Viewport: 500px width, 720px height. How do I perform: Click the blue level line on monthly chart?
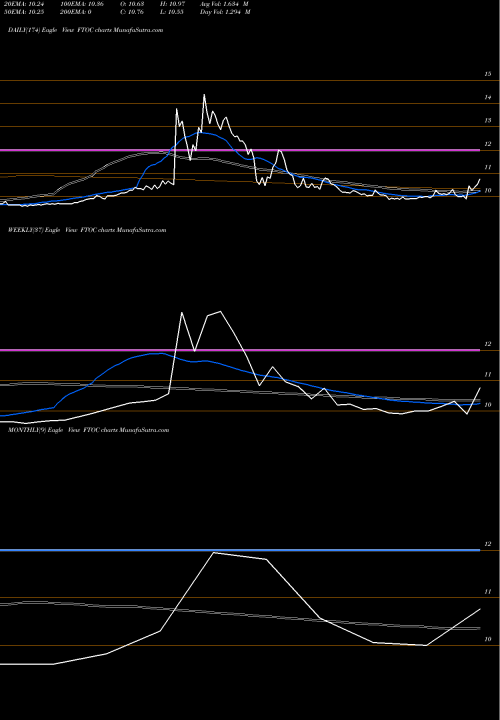click(240, 550)
